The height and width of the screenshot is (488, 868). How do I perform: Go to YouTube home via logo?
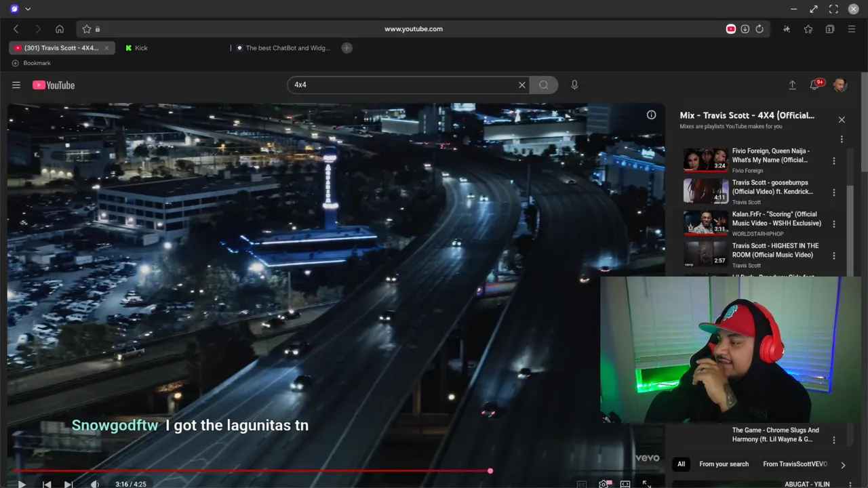click(54, 85)
